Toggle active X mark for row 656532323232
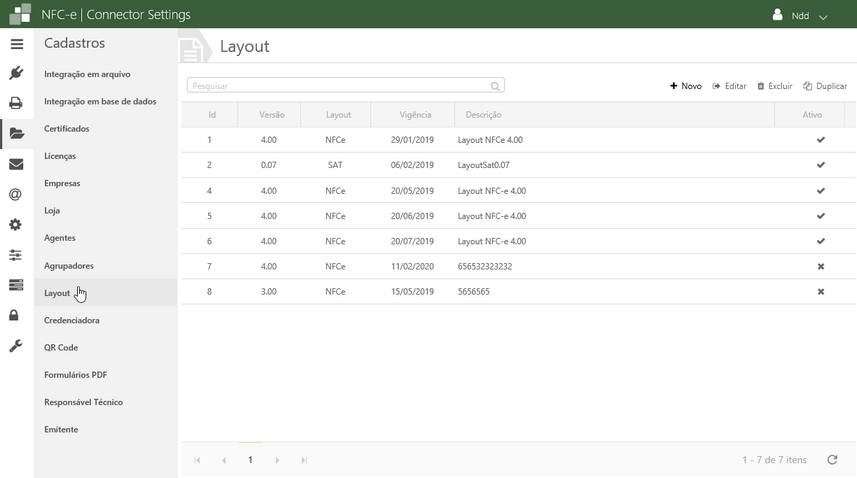The image size is (857, 478). [x=821, y=267]
